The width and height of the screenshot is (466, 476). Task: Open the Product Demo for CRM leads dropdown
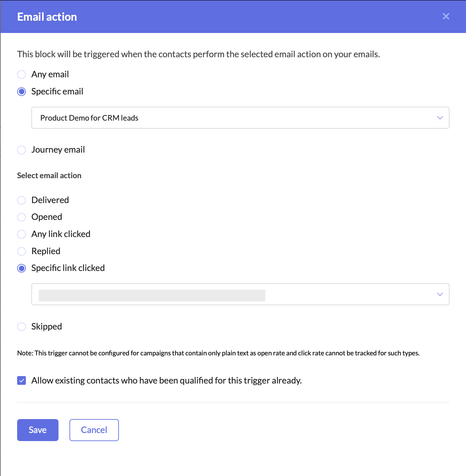(240, 118)
